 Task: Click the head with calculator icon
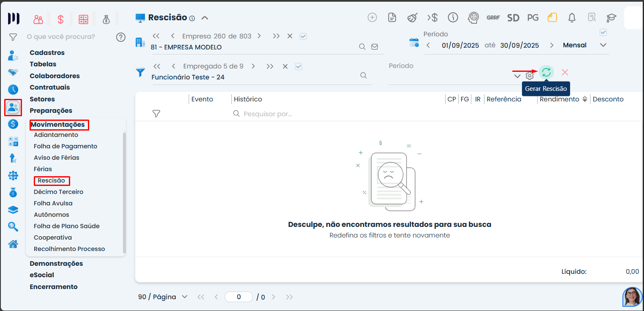473,18
